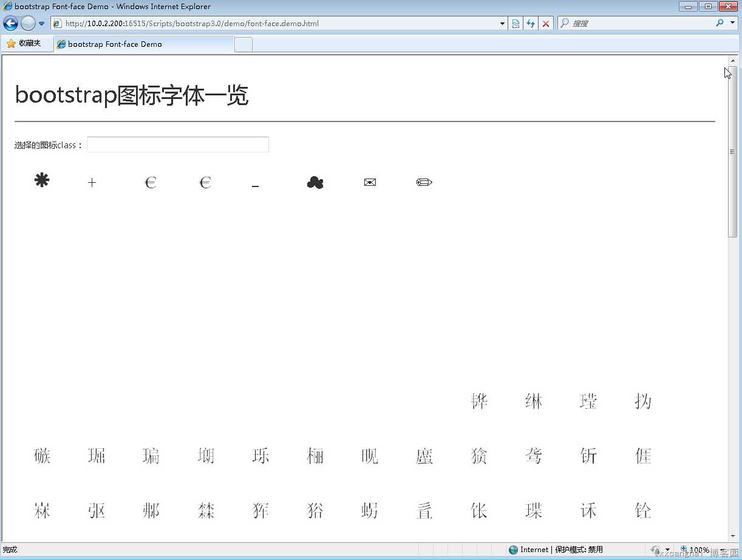
Task: Select the plus glyph icon
Action: [92, 182]
